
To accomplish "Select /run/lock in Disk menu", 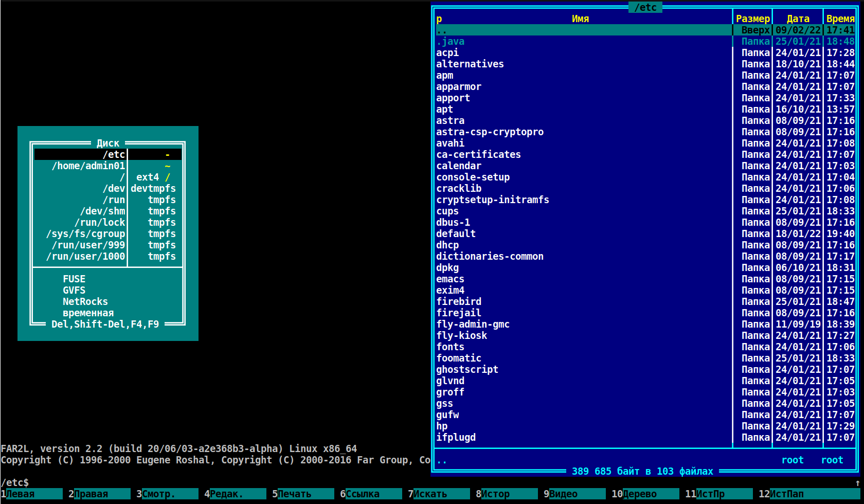I will pos(108,222).
